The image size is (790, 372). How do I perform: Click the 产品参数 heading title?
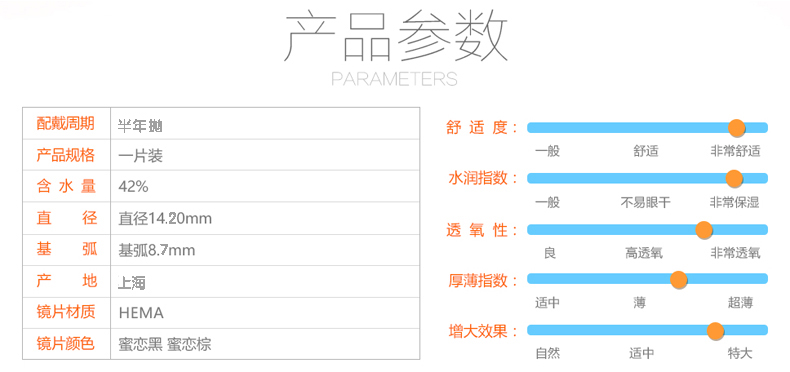[x=396, y=38]
